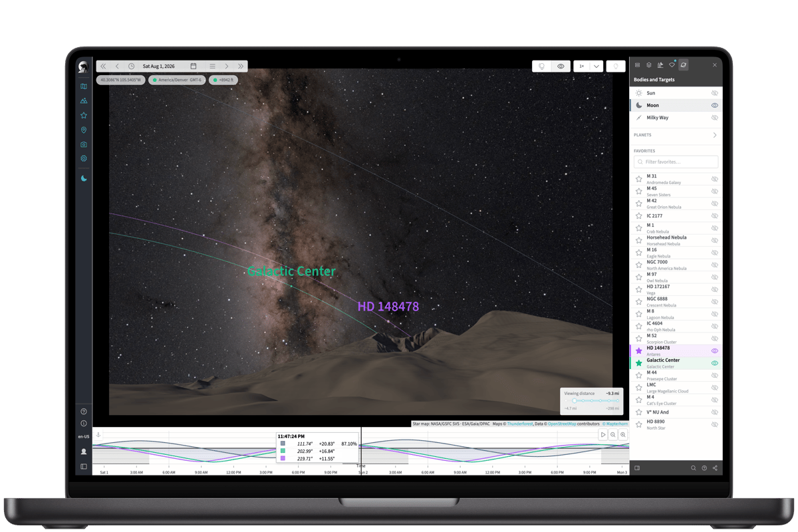Click the lightbulb button right of 1x
This screenshot has width=798, height=532.
tap(616, 66)
